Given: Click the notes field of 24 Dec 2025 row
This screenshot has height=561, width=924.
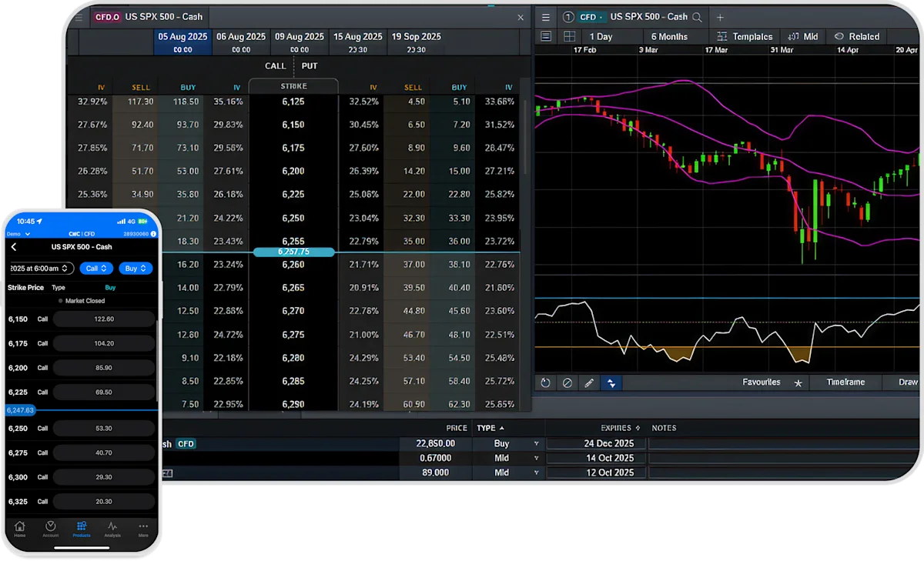Looking at the screenshot, I should pyautogui.click(x=784, y=444).
